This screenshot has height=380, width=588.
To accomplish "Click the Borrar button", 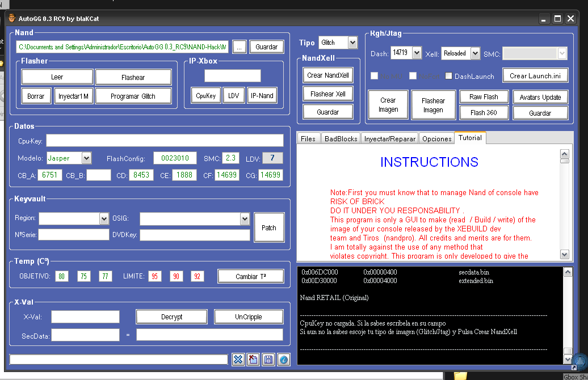I will click(36, 96).
